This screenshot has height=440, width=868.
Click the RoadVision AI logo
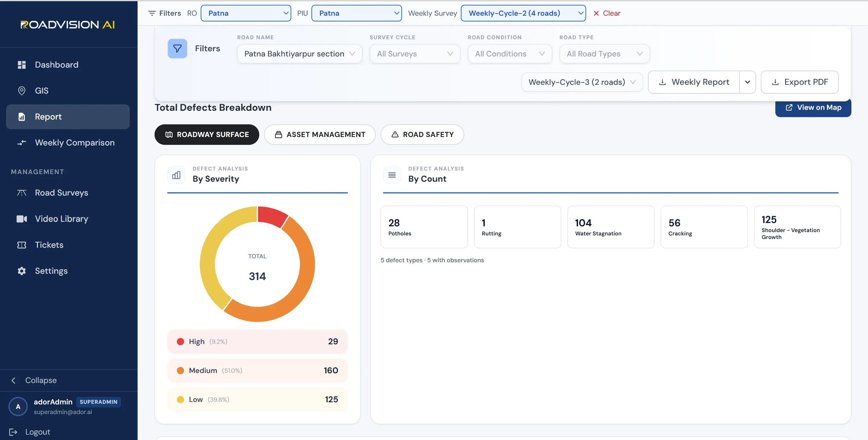(67, 24)
